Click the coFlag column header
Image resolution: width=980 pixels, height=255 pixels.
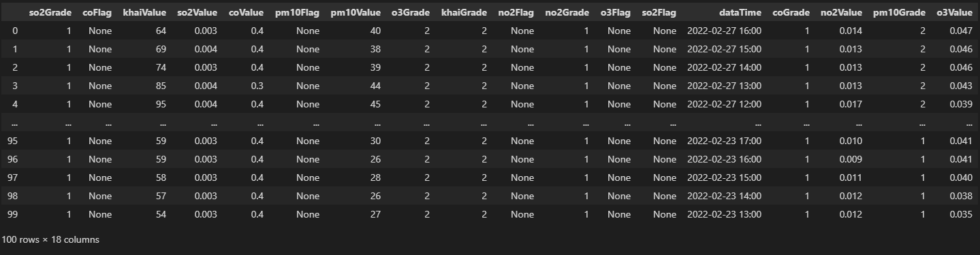(97, 13)
